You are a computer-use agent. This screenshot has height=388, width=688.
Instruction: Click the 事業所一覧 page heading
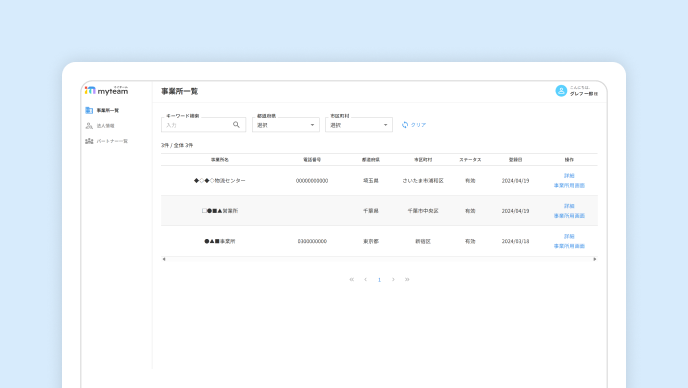[179, 91]
